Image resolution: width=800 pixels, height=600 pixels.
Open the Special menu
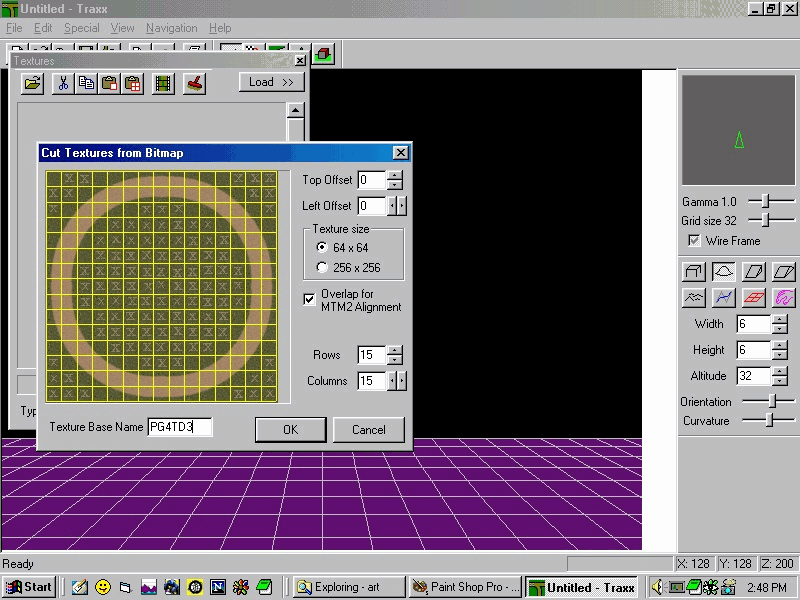tap(82, 28)
